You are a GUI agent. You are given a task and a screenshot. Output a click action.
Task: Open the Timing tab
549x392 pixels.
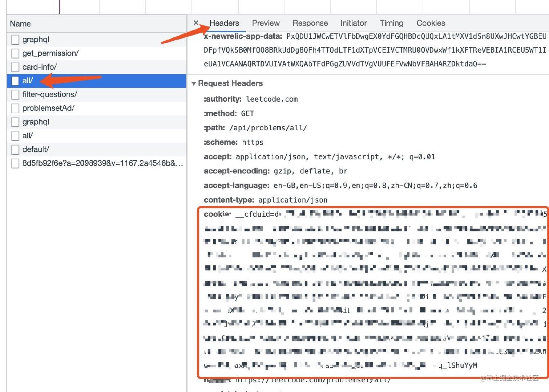pyautogui.click(x=391, y=23)
